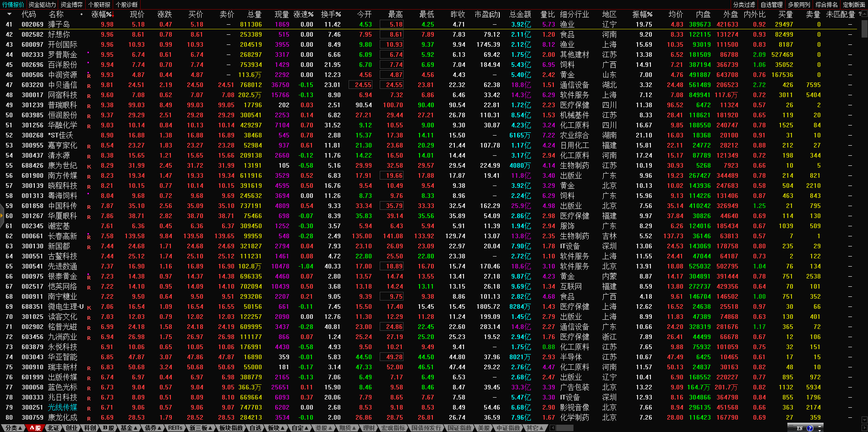Expand the 基金 category dropdown
Image resolution: width=868 pixels, height=432 pixels.
click(129, 428)
